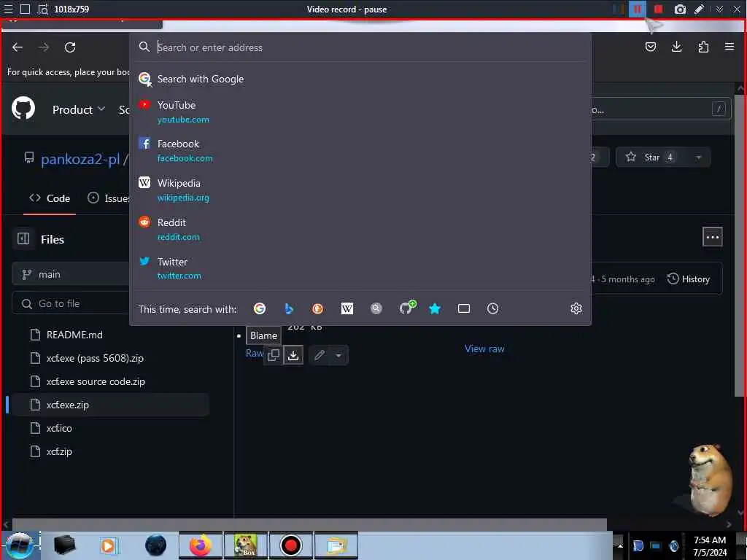
Task: Search open tabs using the tab icon
Action: pyautogui.click(x=463, y=308)
